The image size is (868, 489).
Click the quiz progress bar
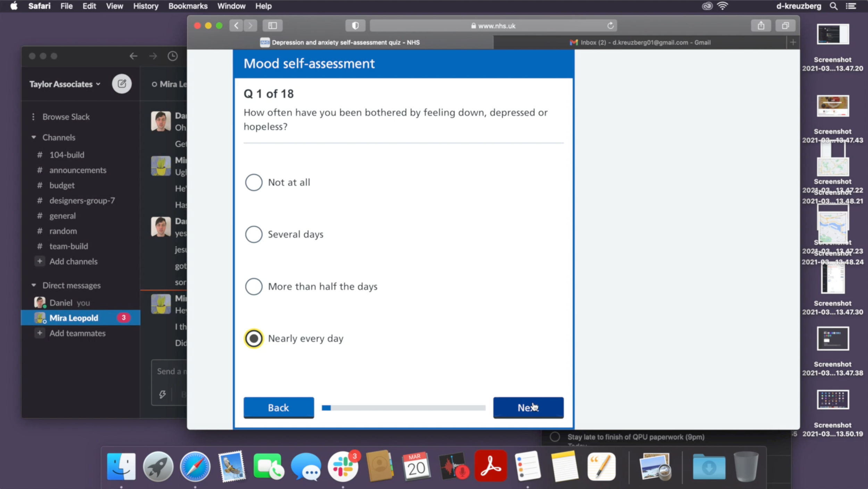pyautogui.click(x=403, y=408)
